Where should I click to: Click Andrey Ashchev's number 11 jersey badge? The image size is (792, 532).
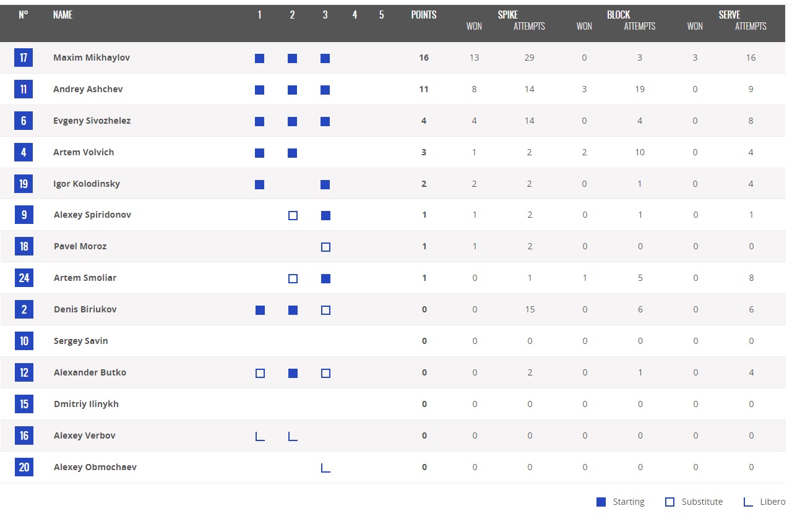coord(24,89)
